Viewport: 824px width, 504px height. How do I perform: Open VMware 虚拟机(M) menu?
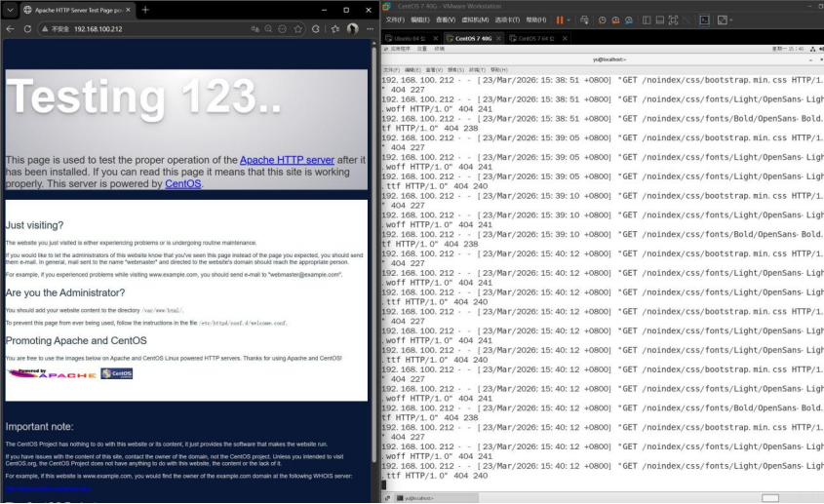475,19
